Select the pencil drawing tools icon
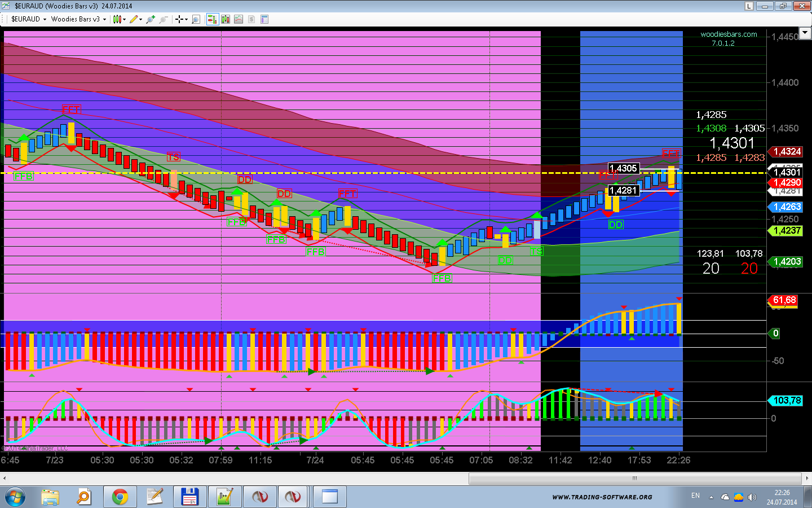Viewport: 812px width, 508px height. tap(135, 19)
